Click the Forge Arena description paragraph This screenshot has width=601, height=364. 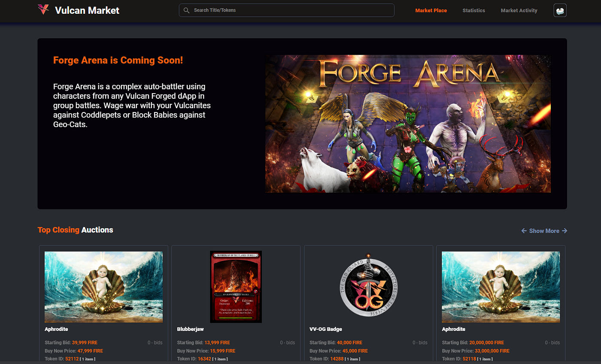pyautogui.click(x=132, y=106)
